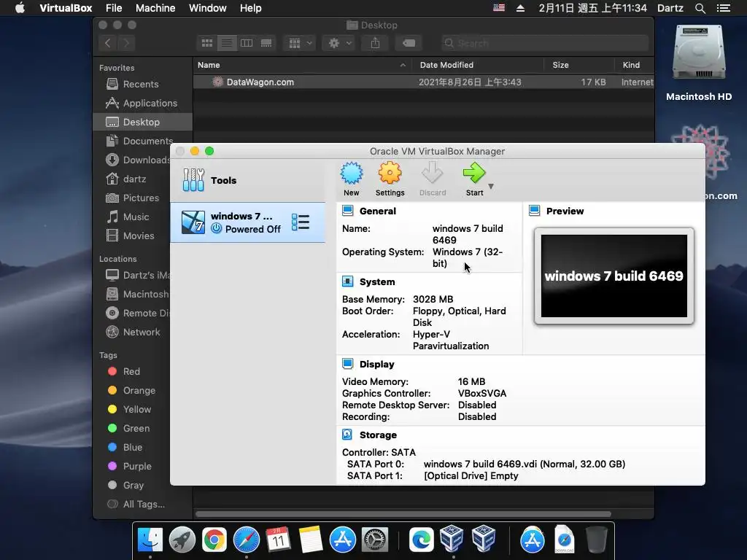
Task: Open the File menu
Action: point(114,8)
